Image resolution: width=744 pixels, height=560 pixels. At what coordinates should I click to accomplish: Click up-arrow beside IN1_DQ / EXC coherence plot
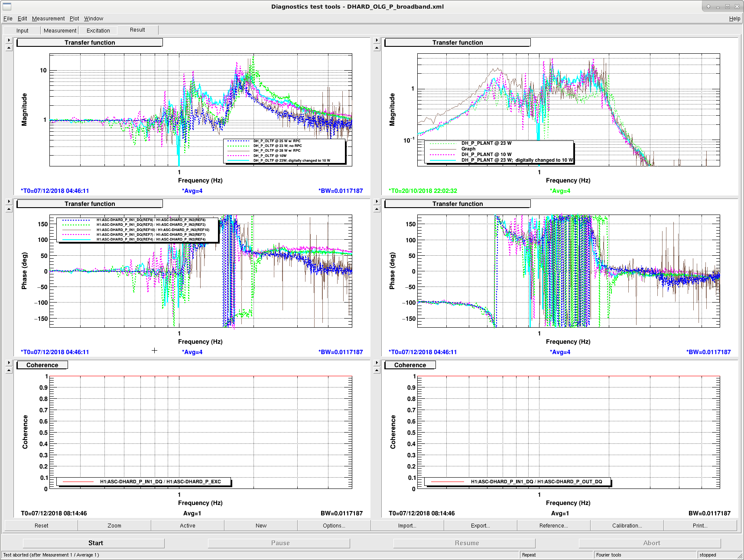(9, 370)
